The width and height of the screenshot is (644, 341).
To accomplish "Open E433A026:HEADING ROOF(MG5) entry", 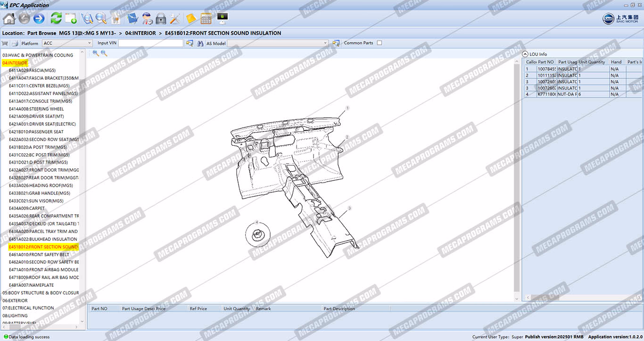I will point(41,185).
